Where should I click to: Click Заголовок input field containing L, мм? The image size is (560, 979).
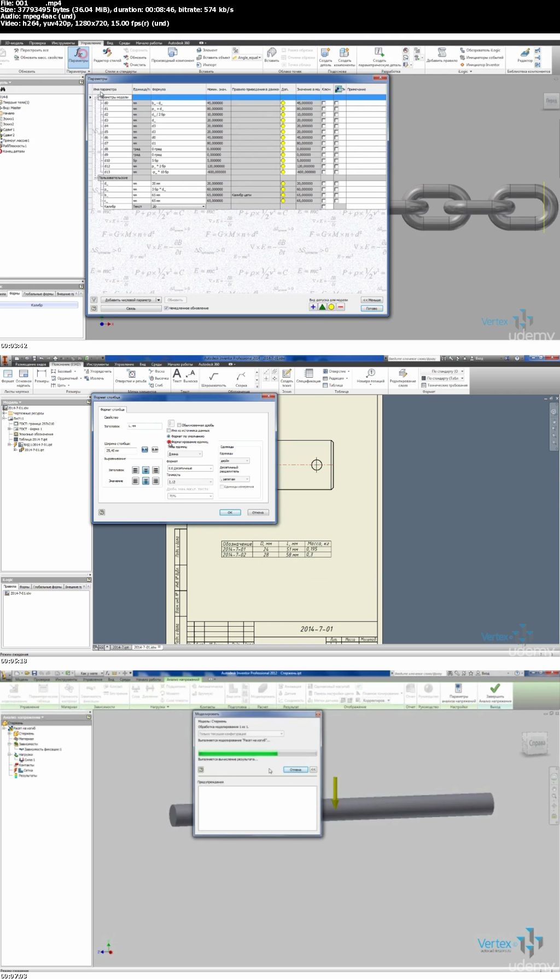click(144, 426)
